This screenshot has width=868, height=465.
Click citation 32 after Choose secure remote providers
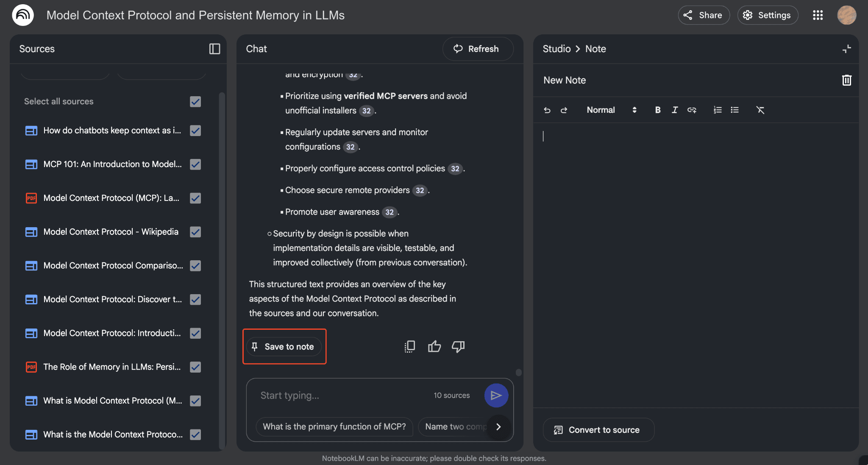(420, 191)
